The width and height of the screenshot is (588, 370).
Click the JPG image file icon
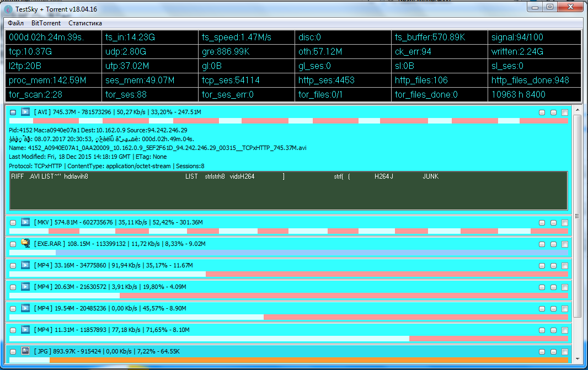click(25, 351)
